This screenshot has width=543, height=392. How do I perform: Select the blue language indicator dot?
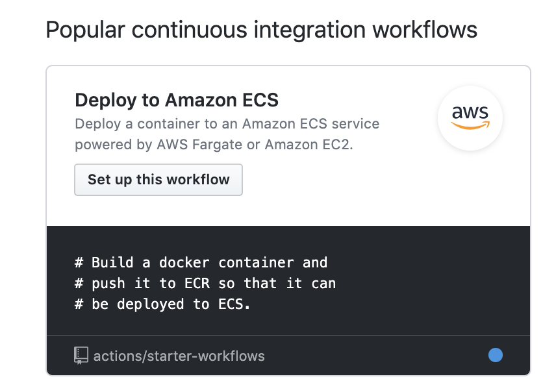(496, 354)
